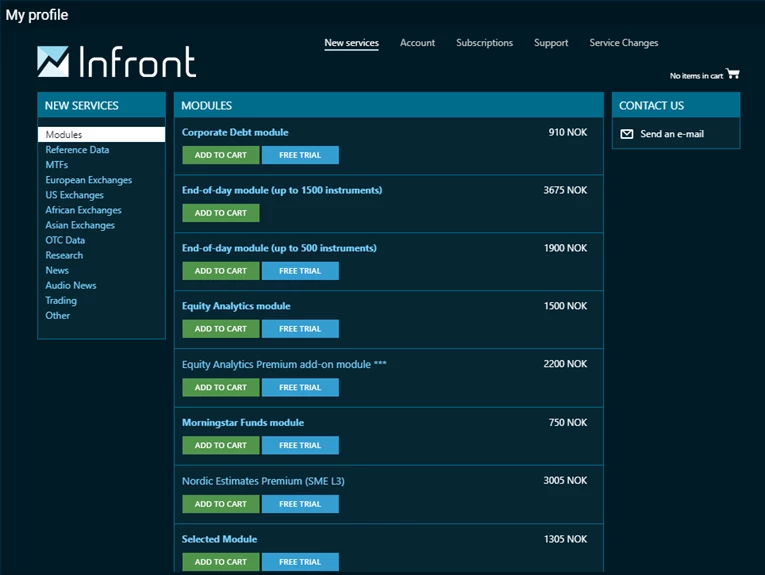Viewport: 765px width, 575px height.
Task: Start free trial for Corporate Debt module
Action: coord(300,155)
